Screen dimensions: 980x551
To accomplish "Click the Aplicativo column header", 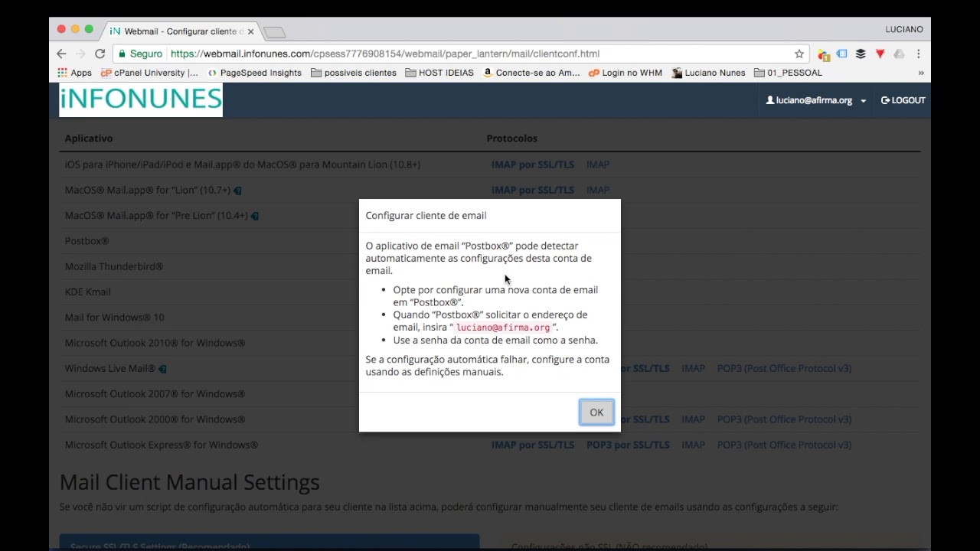I will (x=88, y=139).
